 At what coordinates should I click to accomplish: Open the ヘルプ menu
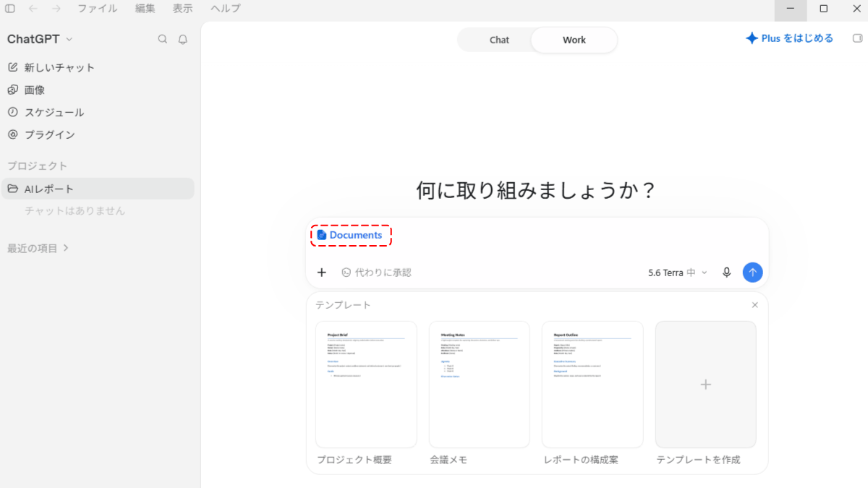coord(226,9)
